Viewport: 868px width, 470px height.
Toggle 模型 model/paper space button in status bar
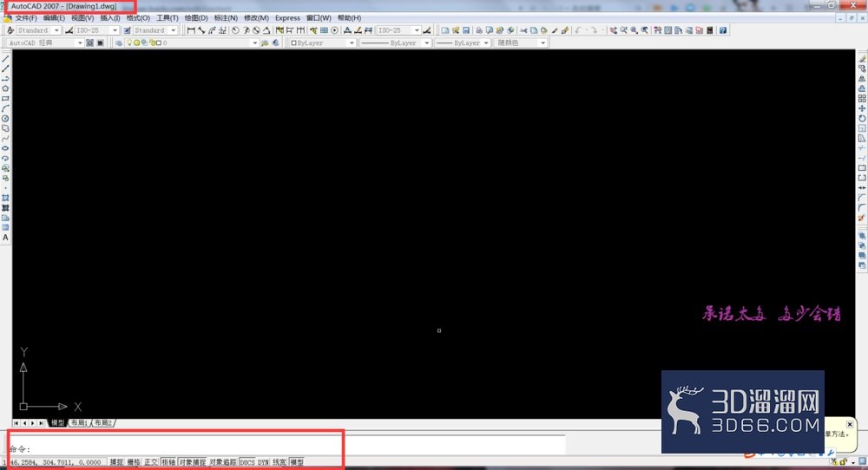pos(297,461)
